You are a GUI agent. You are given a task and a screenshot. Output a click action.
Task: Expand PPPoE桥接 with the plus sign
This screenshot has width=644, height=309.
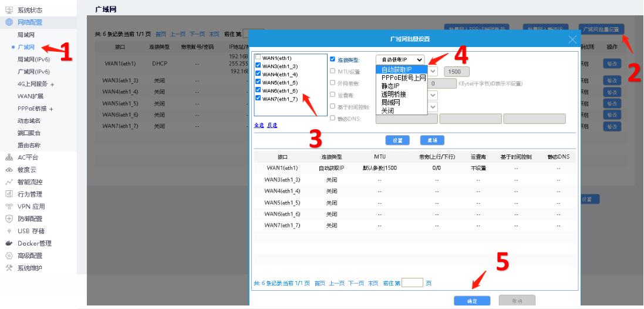point(51,109)
